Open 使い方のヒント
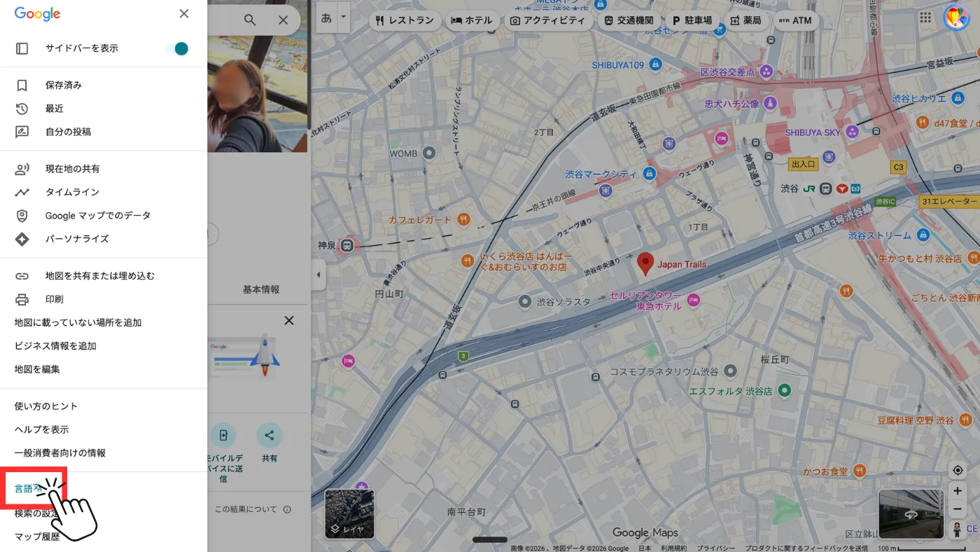 tap(46, 406)
